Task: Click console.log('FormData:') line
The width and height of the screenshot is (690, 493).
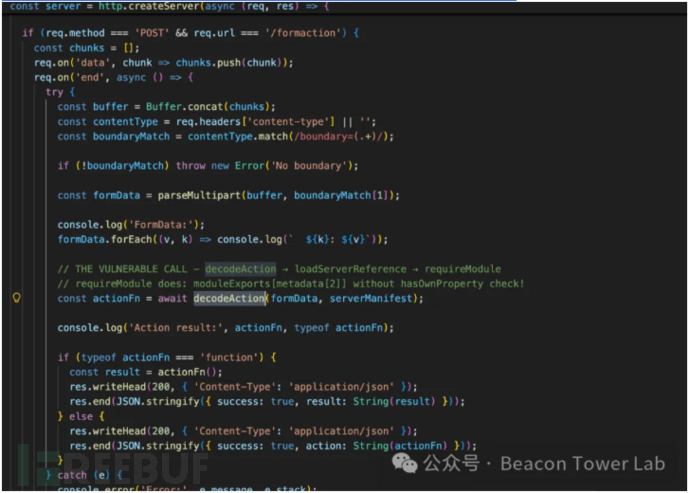Action: 131,225
